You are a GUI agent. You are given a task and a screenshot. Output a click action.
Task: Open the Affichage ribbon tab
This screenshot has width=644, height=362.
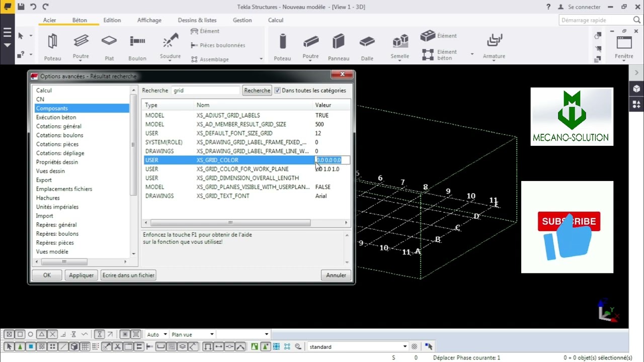point(149,20)
